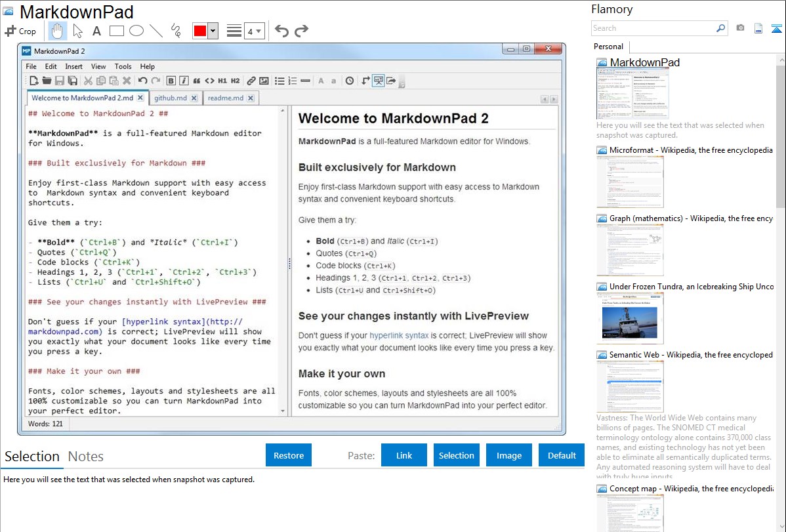The width and height of the screenshot is (786, 532).
Task: Insert a horizontal rule
Action: (x=305, y=81)
